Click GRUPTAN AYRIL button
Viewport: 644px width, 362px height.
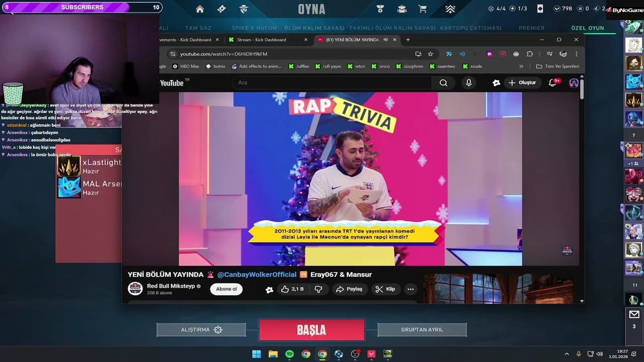pos(422,330)
